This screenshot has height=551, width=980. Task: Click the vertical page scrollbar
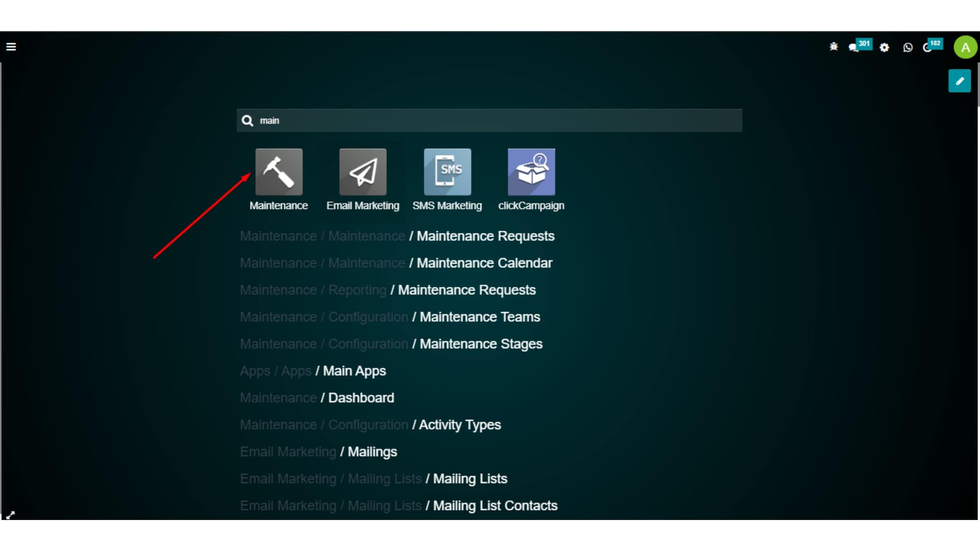978,84
